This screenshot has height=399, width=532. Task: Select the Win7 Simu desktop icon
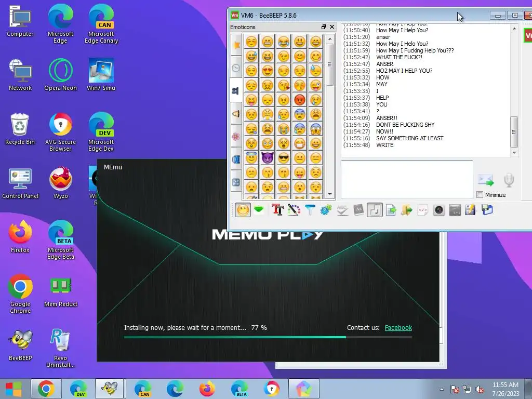[101, 75]
